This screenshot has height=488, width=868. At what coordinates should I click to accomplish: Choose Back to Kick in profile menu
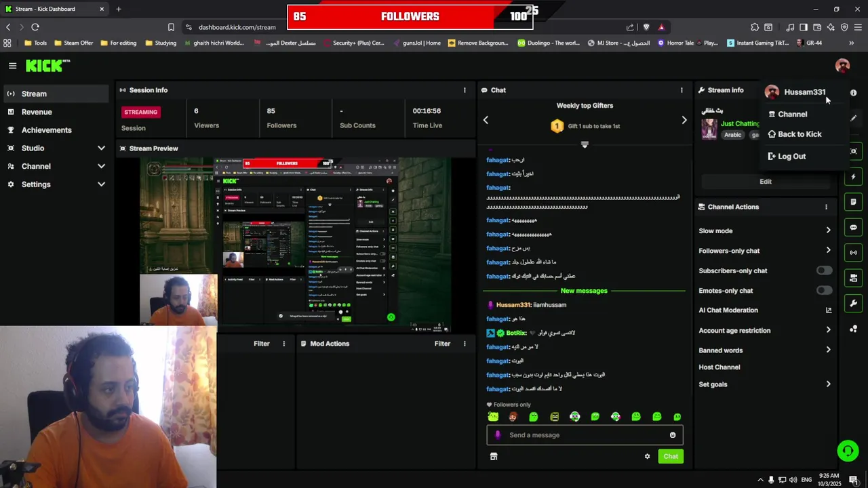(794, 134)
